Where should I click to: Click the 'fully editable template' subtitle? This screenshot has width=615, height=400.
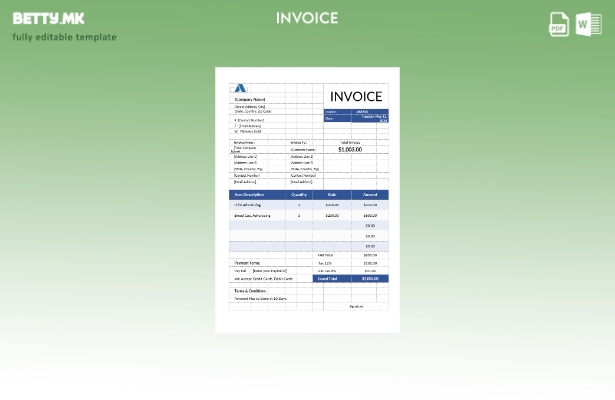[64, 38]
